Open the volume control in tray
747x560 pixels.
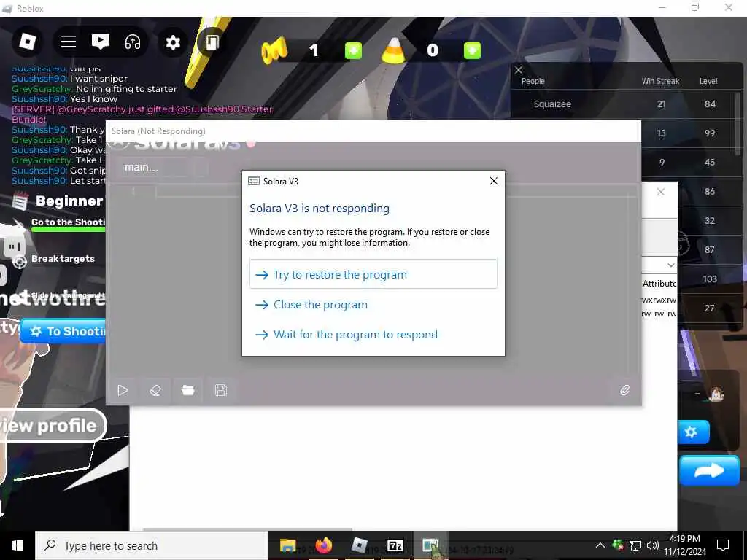(653, 545)
